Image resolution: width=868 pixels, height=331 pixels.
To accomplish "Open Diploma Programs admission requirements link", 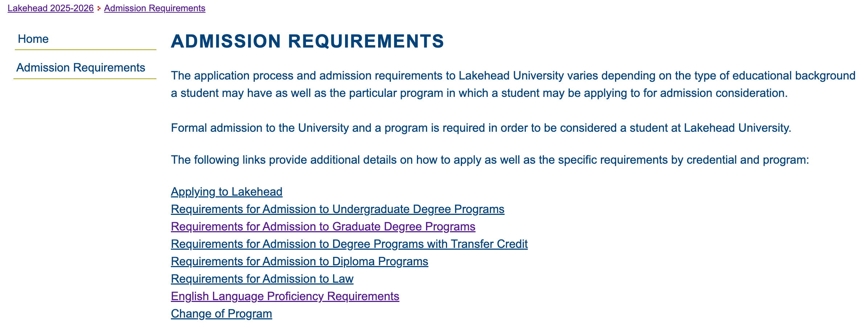I will [299, 261].
